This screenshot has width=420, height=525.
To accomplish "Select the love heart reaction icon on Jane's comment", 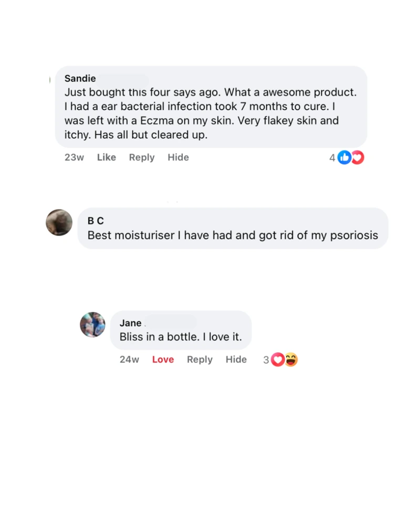I will click(x=277, y=360).
